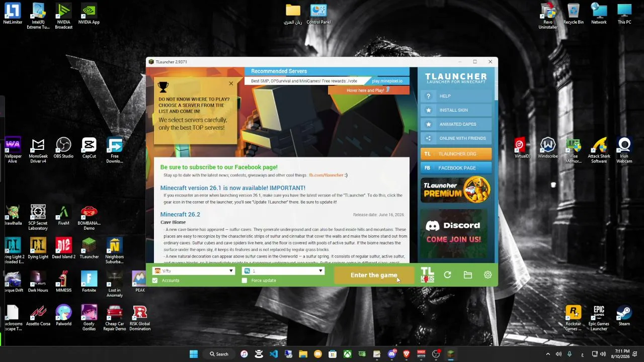Select the Fortnite desktop icon

point(89,282)
